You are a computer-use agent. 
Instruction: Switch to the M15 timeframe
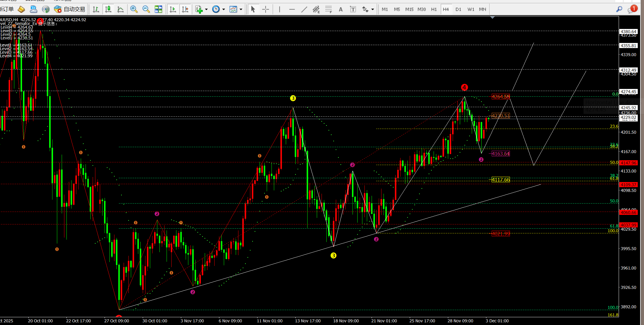409,9
